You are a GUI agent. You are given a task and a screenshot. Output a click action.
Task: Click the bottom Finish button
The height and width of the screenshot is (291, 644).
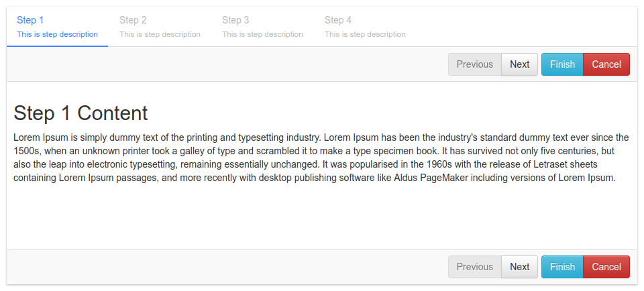tap(562, 267)
